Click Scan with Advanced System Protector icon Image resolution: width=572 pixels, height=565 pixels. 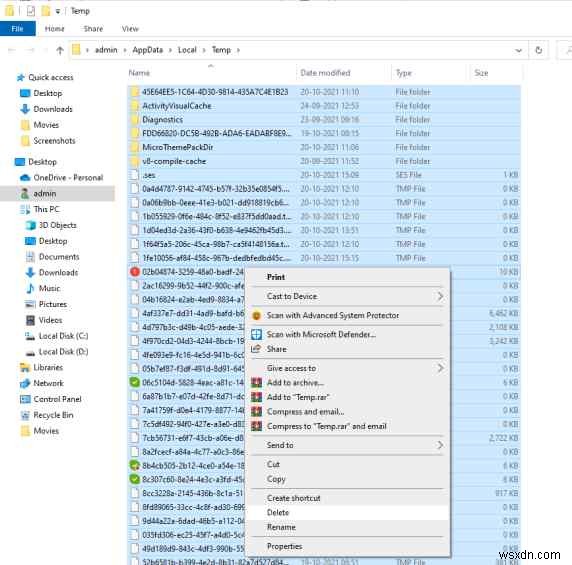256,316
